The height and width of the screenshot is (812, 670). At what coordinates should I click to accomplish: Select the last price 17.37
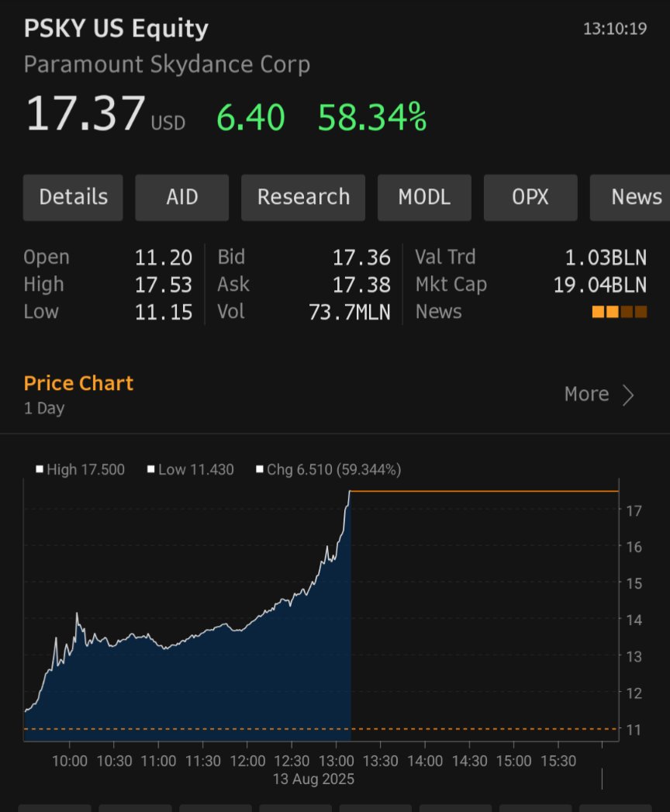[x=85, y=113]
